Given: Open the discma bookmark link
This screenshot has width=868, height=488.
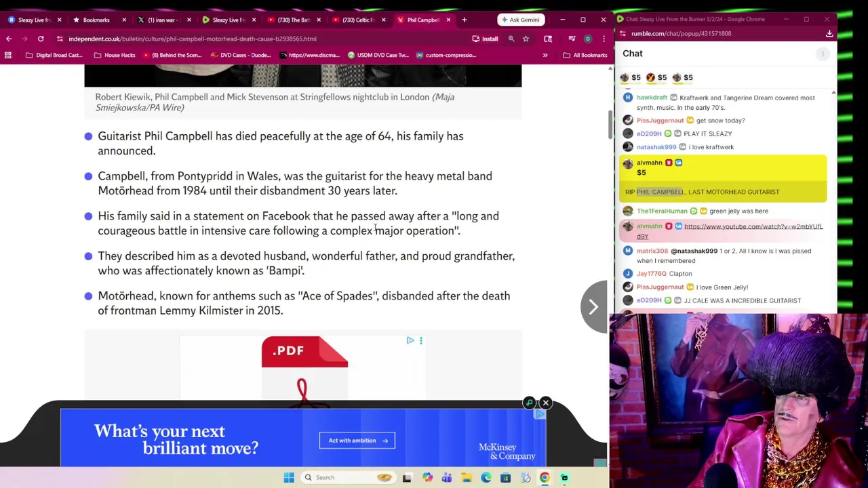Looking at the screenshot, I should pyautogui.click(x=308, y=55).
